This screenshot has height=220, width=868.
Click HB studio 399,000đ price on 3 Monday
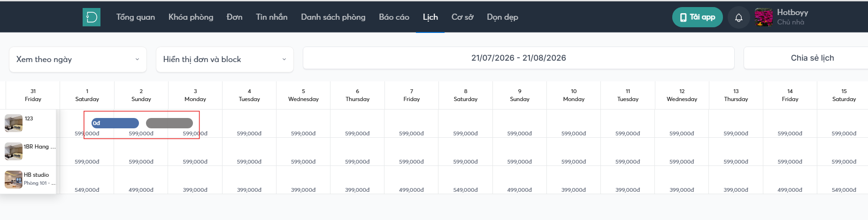195,190
